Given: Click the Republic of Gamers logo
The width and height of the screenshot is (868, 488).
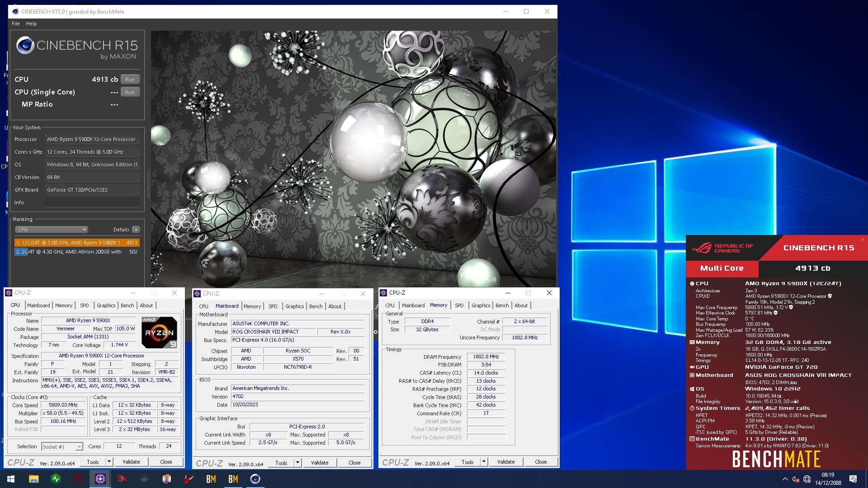Looking at the screenshot, I should 722,248.
